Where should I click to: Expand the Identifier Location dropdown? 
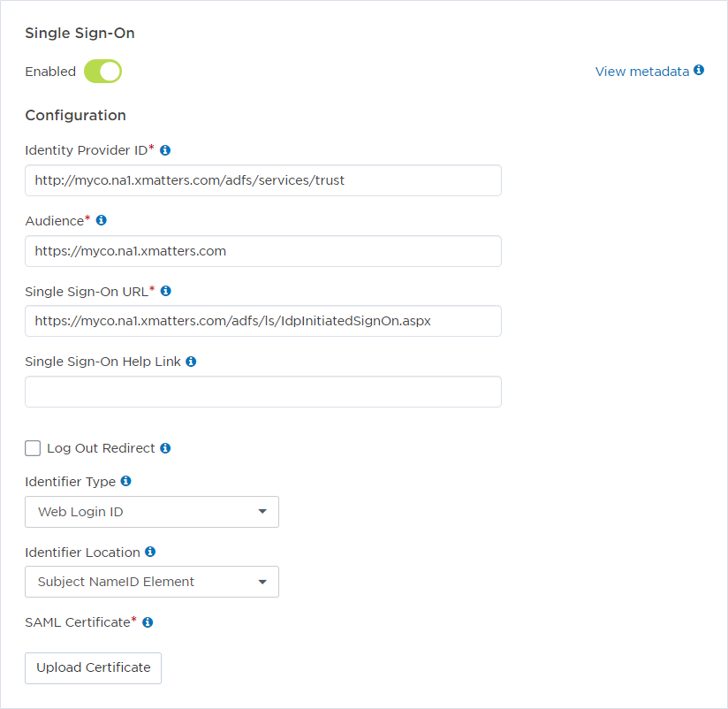[x=152, y=582]
